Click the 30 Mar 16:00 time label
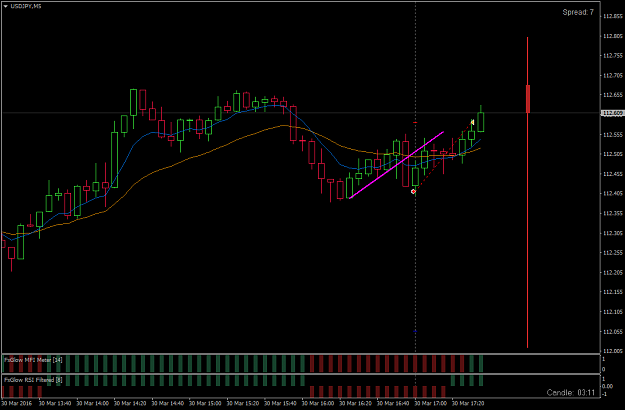Image resolution: width=625 pixels, height=410 pixels. (318, 403)
